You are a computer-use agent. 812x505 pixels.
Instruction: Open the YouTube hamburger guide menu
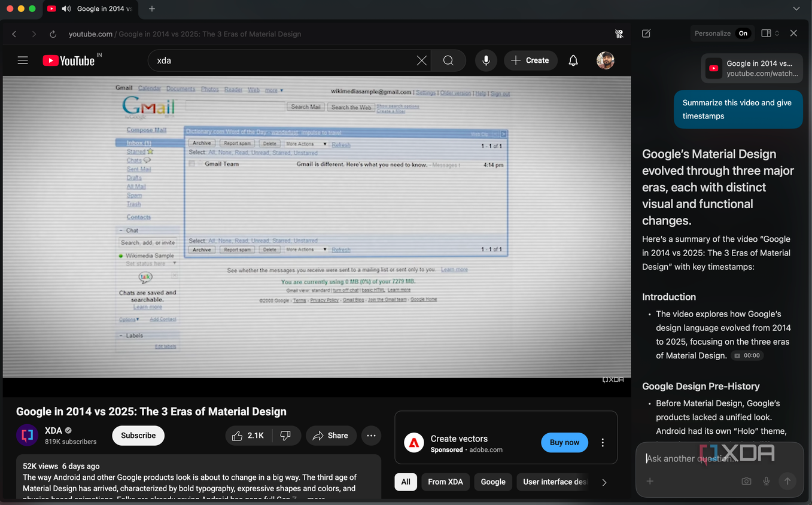click(x=23, y=60)
